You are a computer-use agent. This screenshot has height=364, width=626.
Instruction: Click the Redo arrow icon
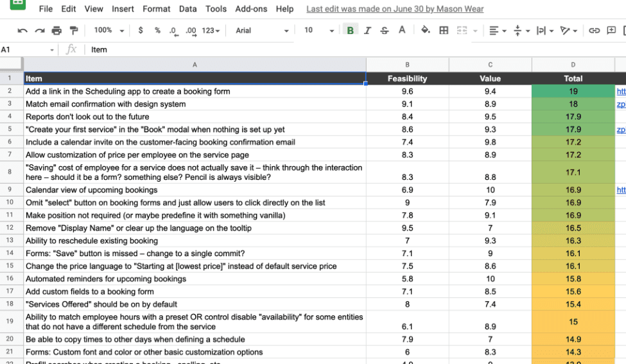40,30
